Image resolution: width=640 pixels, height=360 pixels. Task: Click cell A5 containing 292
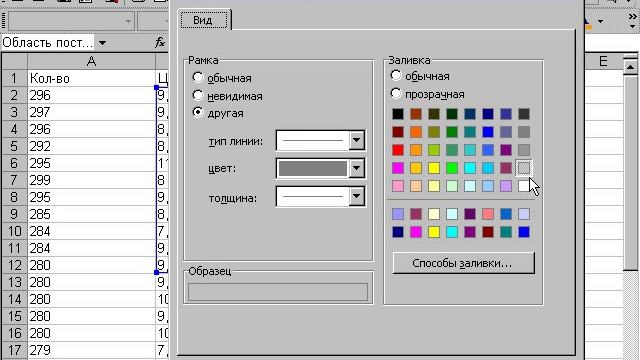point(91,146)
